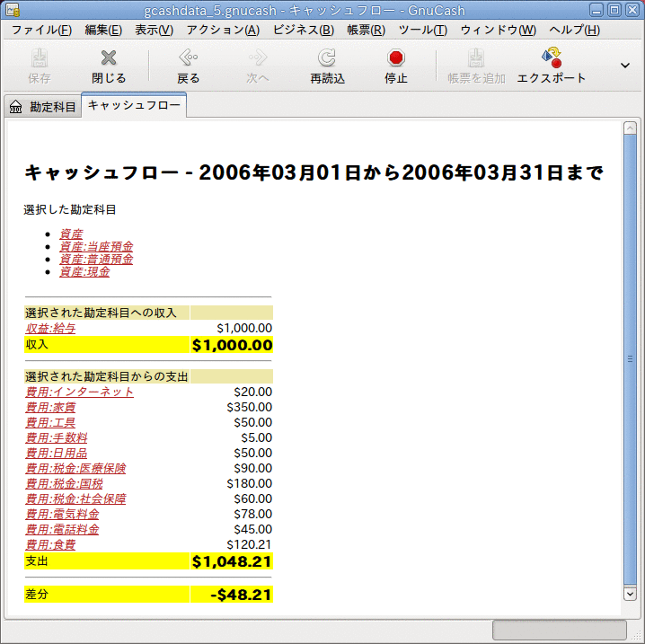Click the scrollbar up arrow

pos(630,128)
